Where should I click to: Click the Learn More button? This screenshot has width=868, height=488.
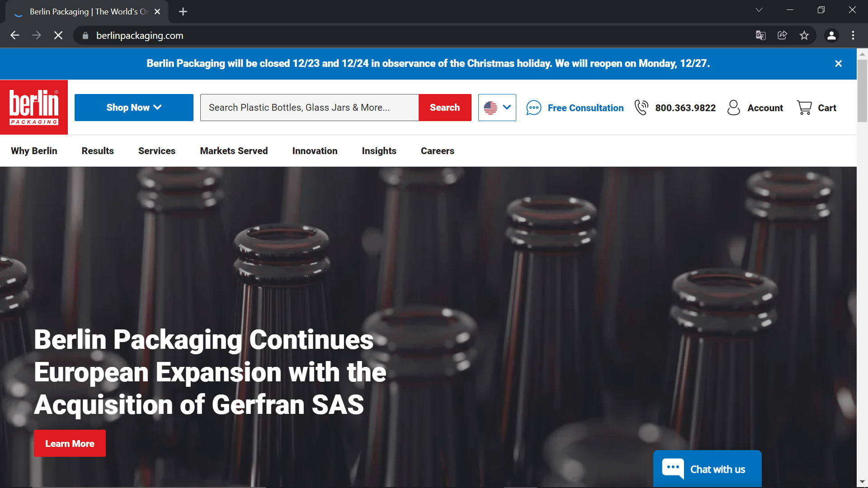70,443
